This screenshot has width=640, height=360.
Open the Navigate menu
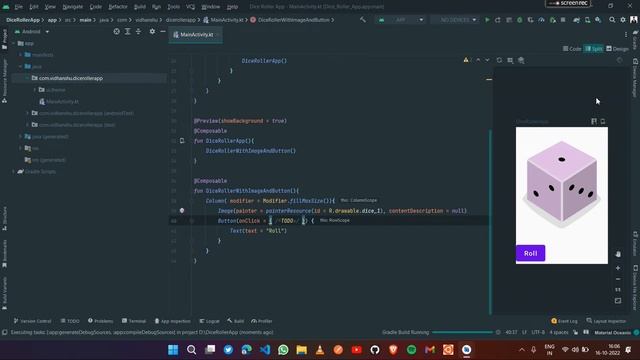[x=73, y=7]
